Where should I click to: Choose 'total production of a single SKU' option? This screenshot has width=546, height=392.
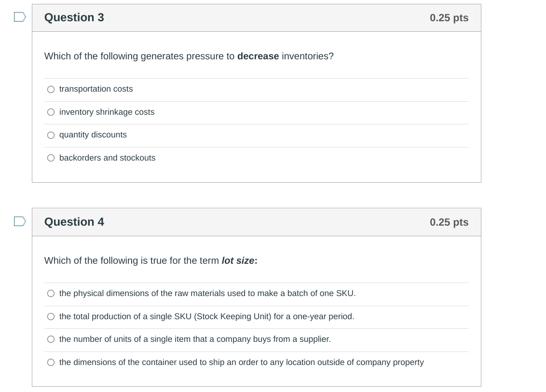[x=51, y=316]
